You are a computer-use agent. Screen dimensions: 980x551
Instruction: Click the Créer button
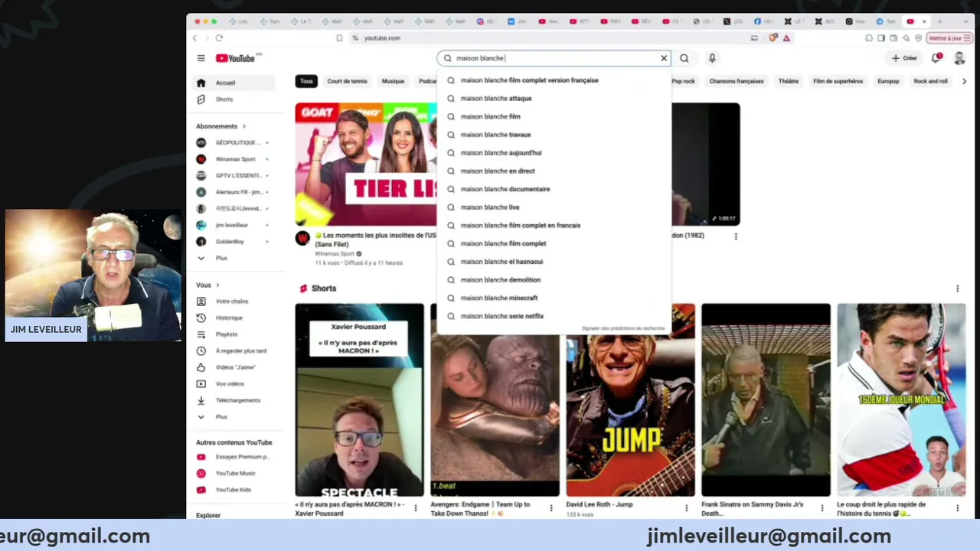pyautogui.click(x=904, y=58)
